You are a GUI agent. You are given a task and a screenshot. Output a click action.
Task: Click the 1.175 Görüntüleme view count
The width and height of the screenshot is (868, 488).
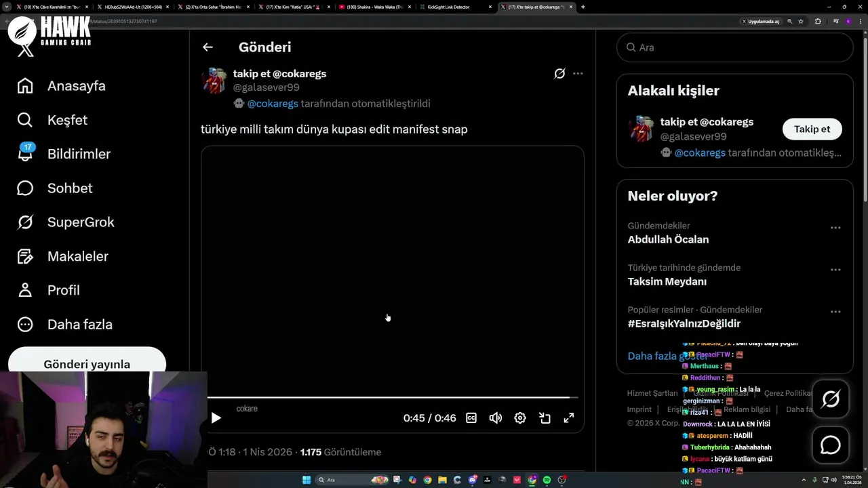click(x=340, y=452)
